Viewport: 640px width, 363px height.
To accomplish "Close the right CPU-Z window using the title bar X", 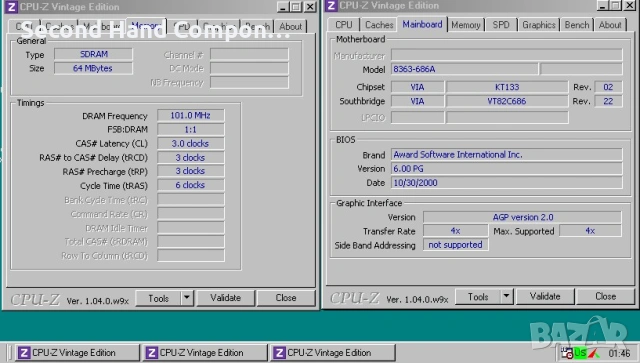I will (x=629, y=5).
